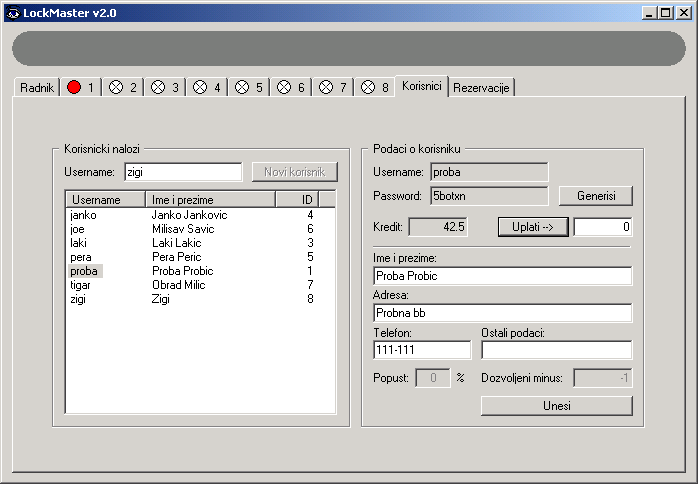
Task: Switch to station tab 4
Action: [207, 87]
